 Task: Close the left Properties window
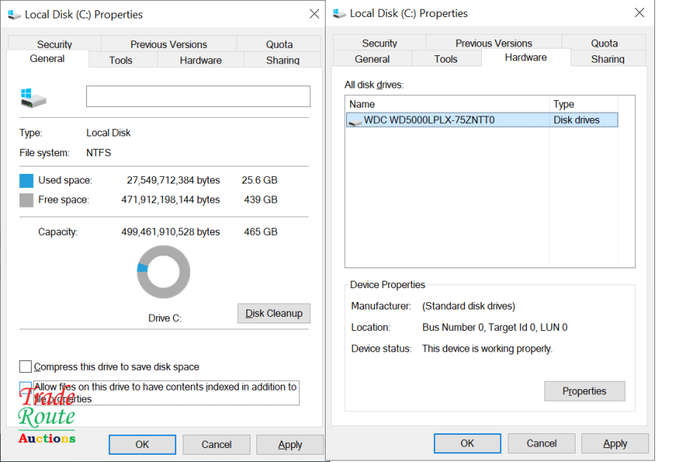point(314,14)
